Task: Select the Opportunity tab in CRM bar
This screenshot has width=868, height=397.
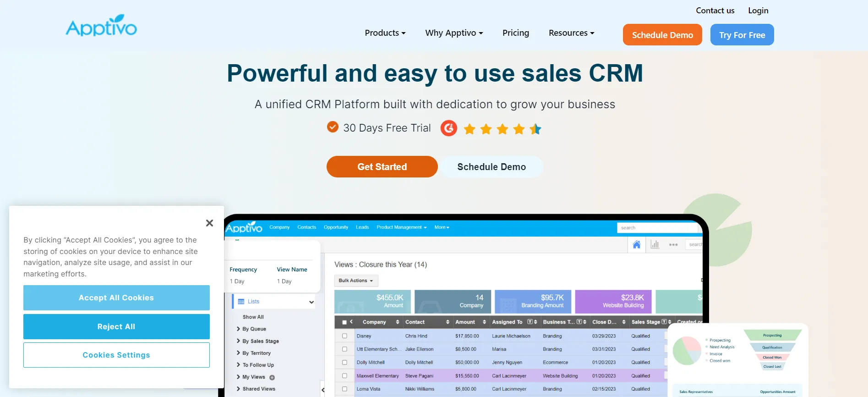Action: pyautogui.click(x=336, y=227)
